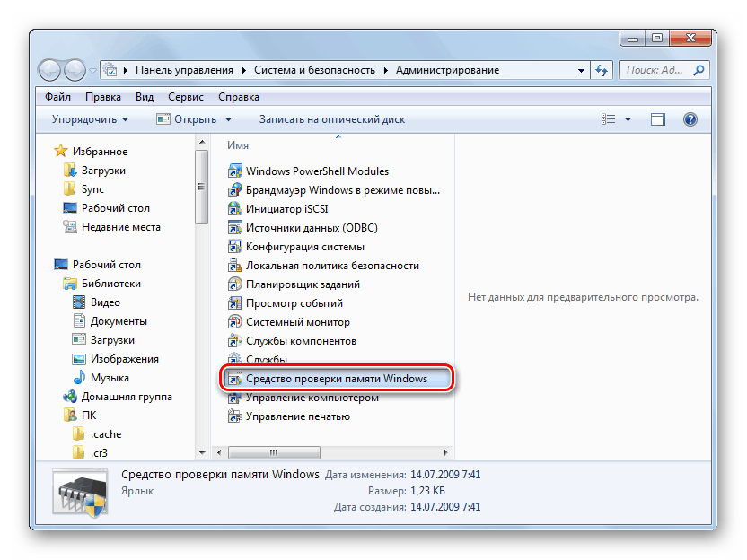Click the Видео library icon
The image size is (747, 560).
(x=79, y=302)
